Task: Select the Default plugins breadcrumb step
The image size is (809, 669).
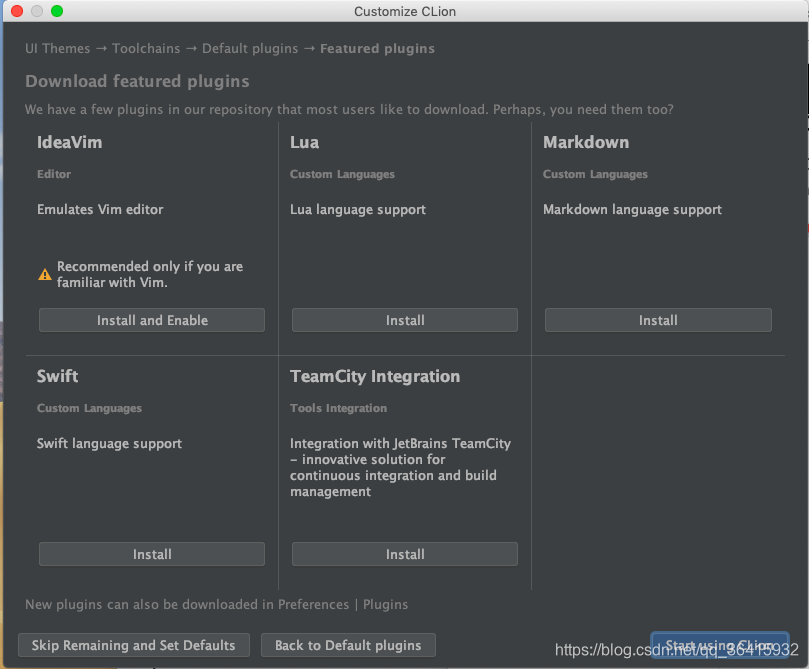Action: coord(250,48)
